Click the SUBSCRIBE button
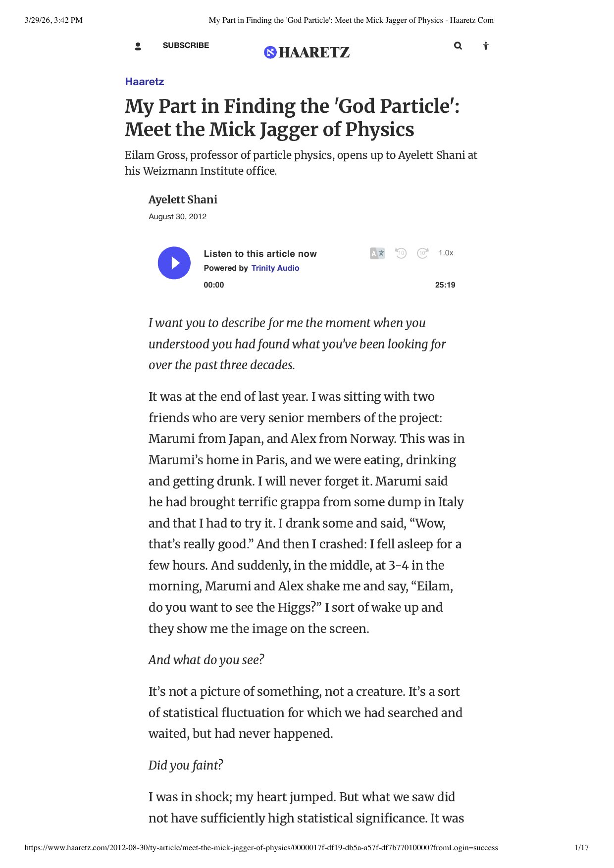 tap(186, 46)
